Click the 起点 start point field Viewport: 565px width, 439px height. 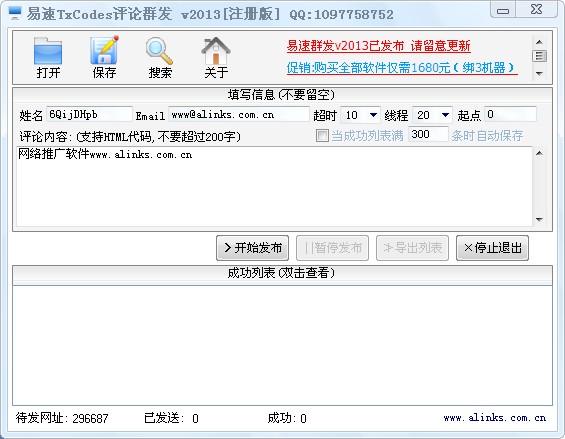510,115
